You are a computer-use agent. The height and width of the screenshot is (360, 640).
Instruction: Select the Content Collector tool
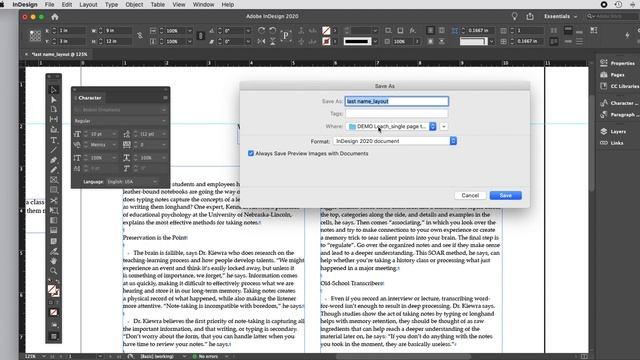pos(53,129)
